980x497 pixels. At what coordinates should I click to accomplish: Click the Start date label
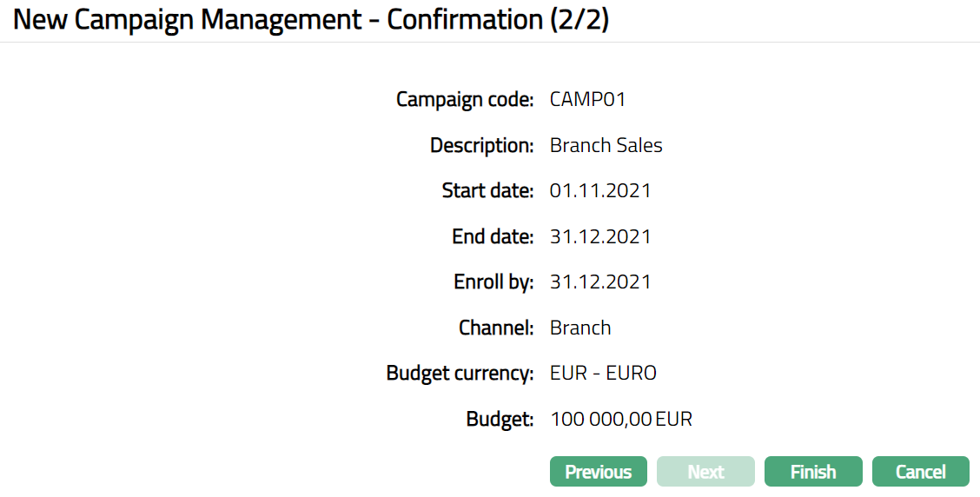pyautogui.click(x=487, y=191)
